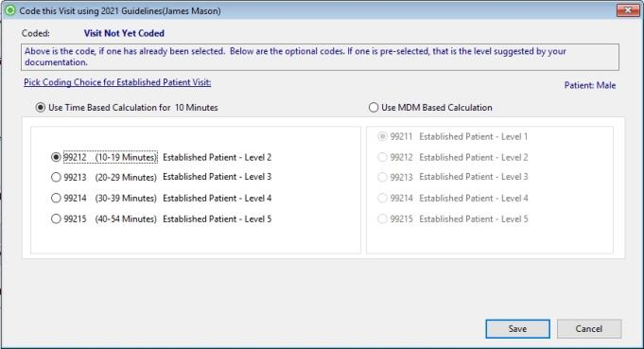Click the green app icon in title bar
This screenshot has height=349, width=644.
9,10
